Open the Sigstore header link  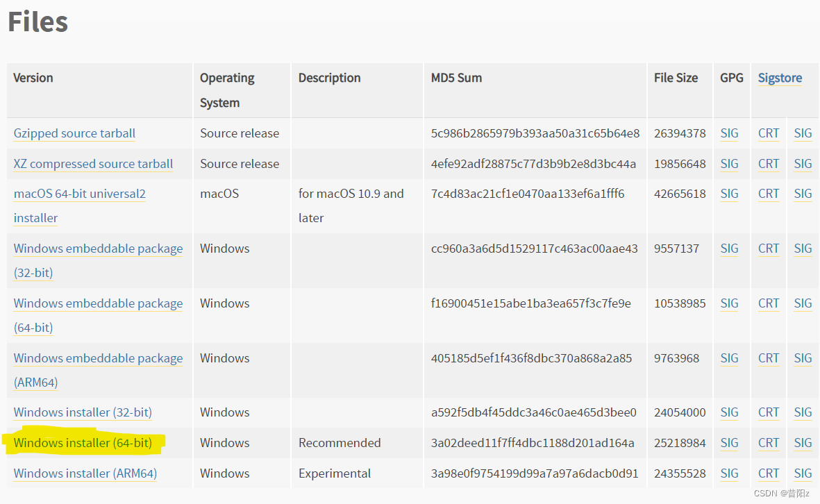coord(780,78)
